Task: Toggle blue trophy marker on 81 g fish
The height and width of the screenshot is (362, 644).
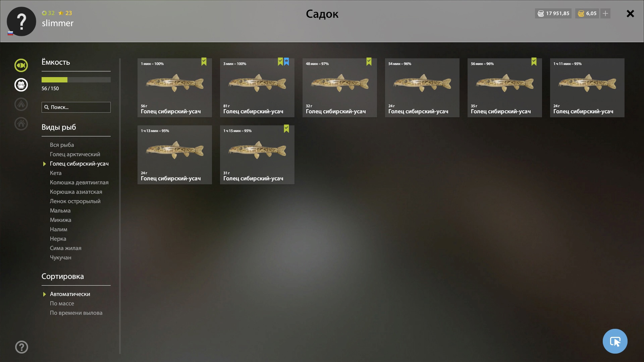Action: pos(286,62)
